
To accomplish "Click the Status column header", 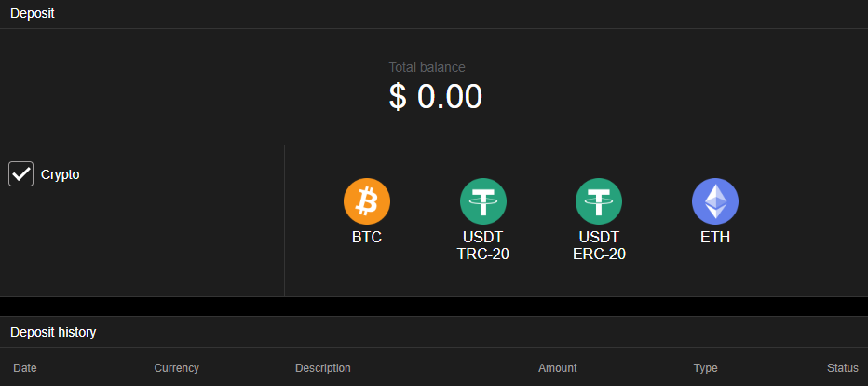I will (x=842, y=368).
